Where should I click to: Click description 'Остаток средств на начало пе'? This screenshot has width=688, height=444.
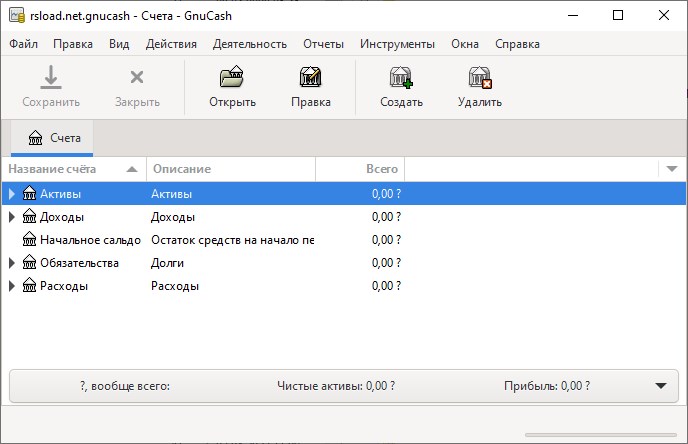[233, 240]
